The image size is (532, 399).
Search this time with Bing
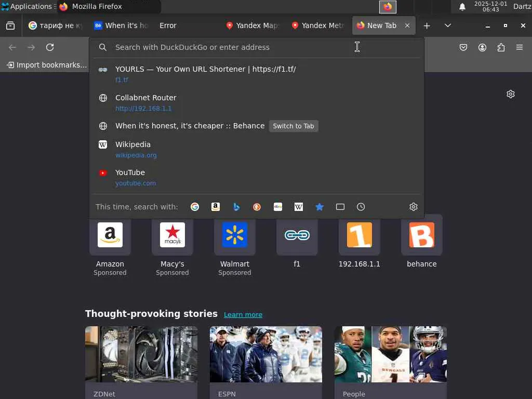click(236, 207)
